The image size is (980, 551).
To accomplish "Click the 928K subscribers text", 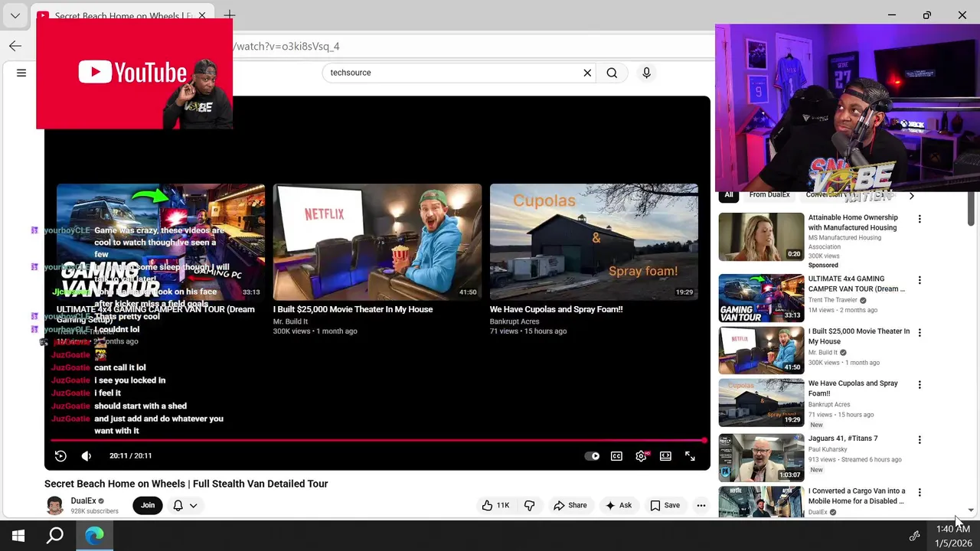I will pyautogui.click(x=95, y=511).
